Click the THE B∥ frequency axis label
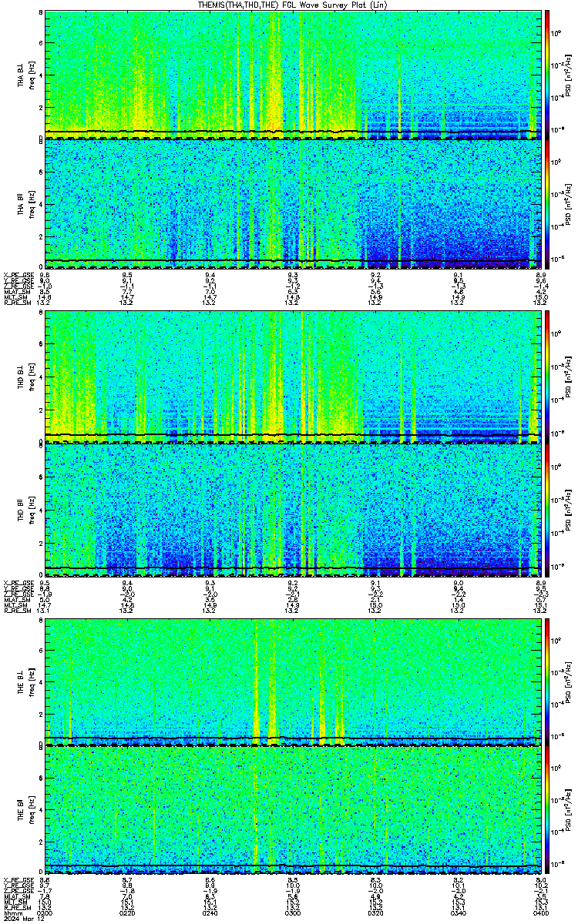Screen dimensions: 578x924 point(28,808)
